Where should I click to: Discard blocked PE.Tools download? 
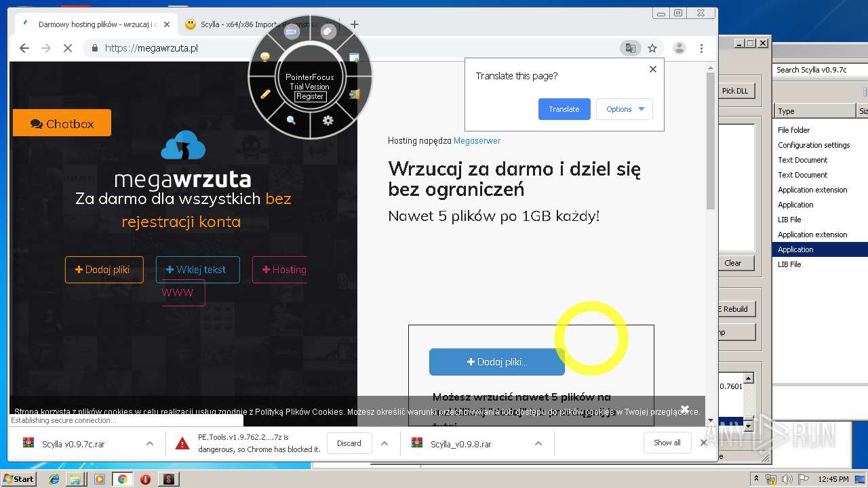pyautogui.click(x=349, y=443)
